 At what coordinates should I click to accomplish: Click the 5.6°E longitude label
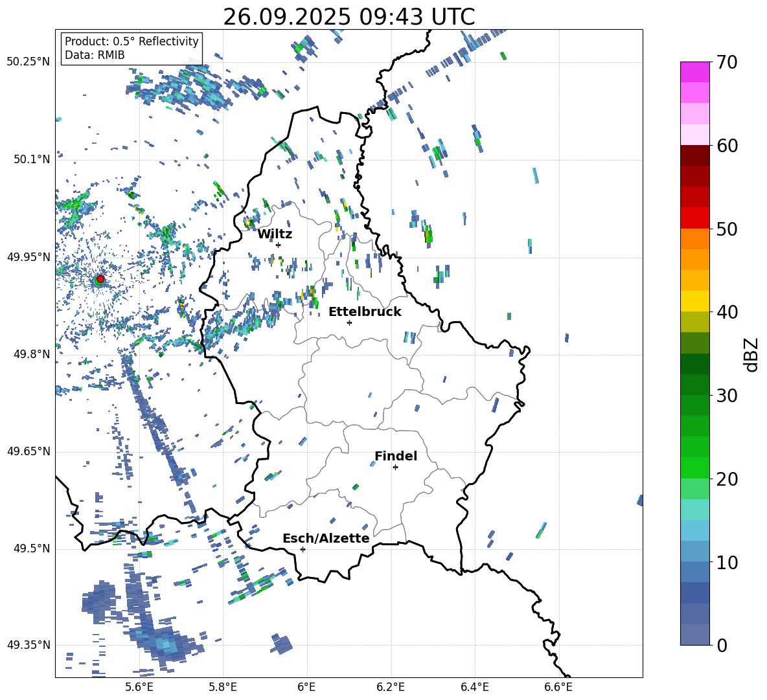pos(139,687)
